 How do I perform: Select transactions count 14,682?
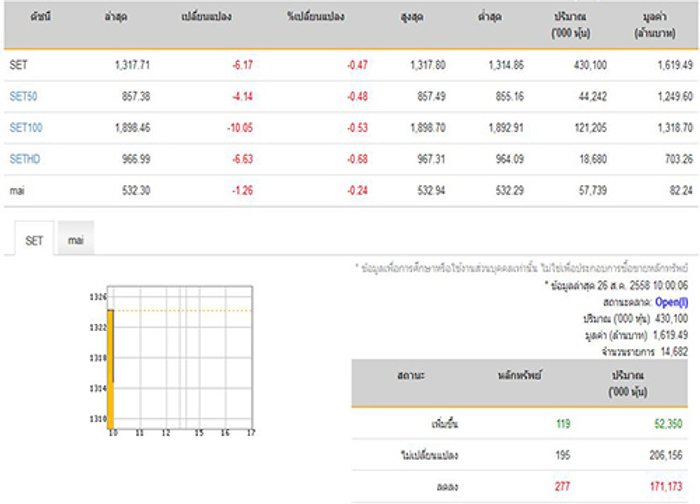(674, 352)
